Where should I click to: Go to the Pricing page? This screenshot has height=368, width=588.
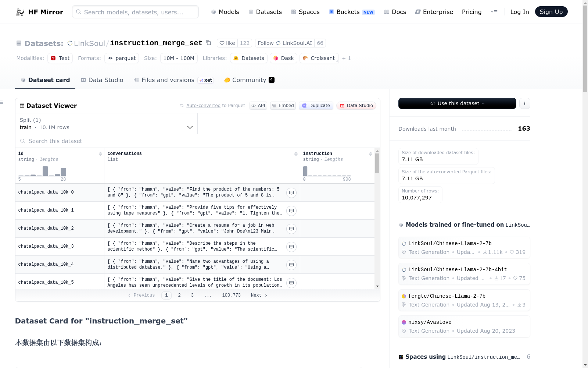click(x=472, y=12)
